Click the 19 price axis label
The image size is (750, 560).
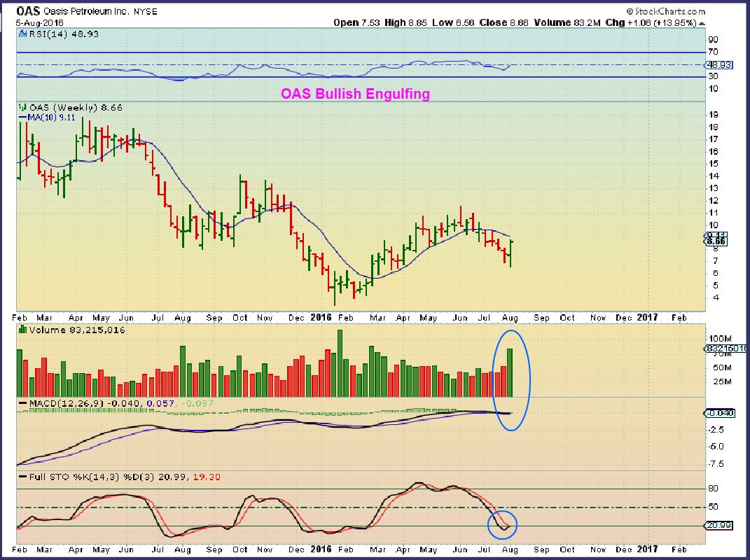(714, 114)
